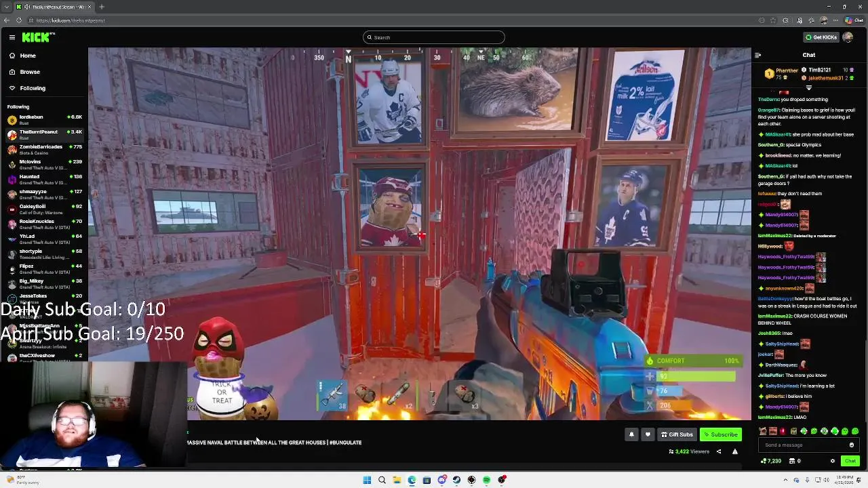Open shortyple channel in Following list
The width and height of the screenshot is (868, 488).
(44, 253)
